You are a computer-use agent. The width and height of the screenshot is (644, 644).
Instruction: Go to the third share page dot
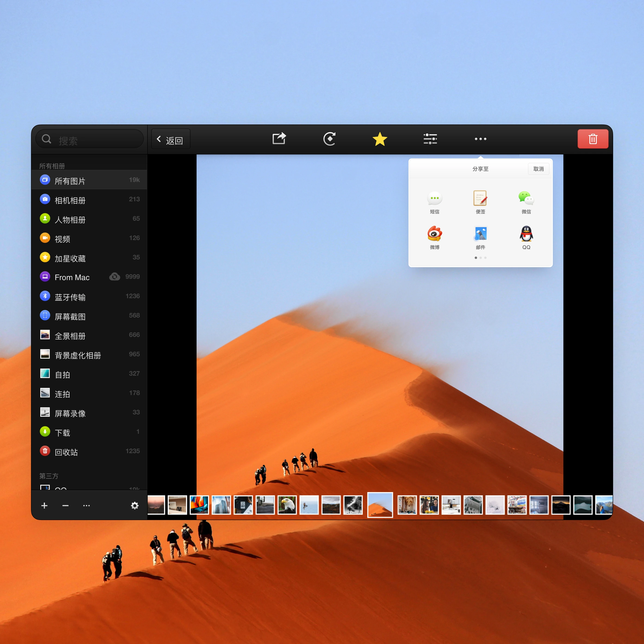(x=485, y=258)
